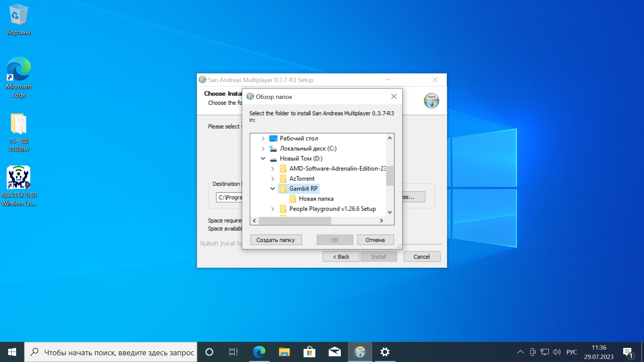Show hidden system tray icons
The width and height of the screenshot is (644, 362).
coord(520,352)
